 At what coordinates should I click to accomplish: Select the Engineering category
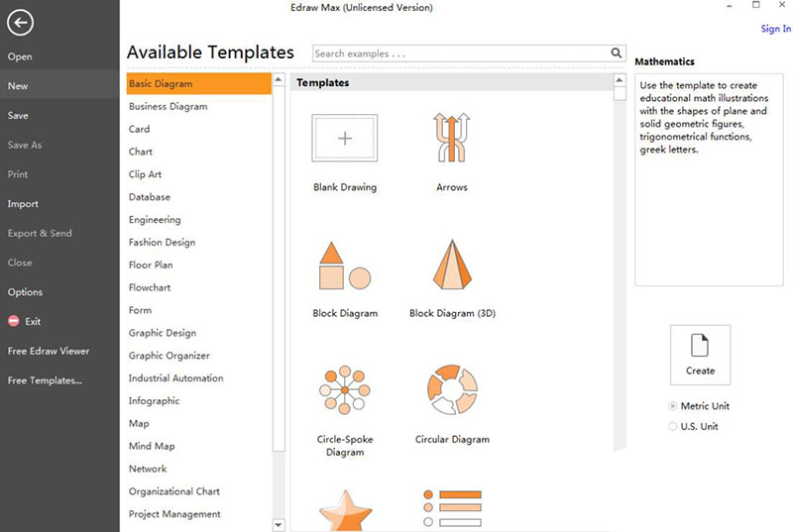pyautogui.click(x=155, y=220)
